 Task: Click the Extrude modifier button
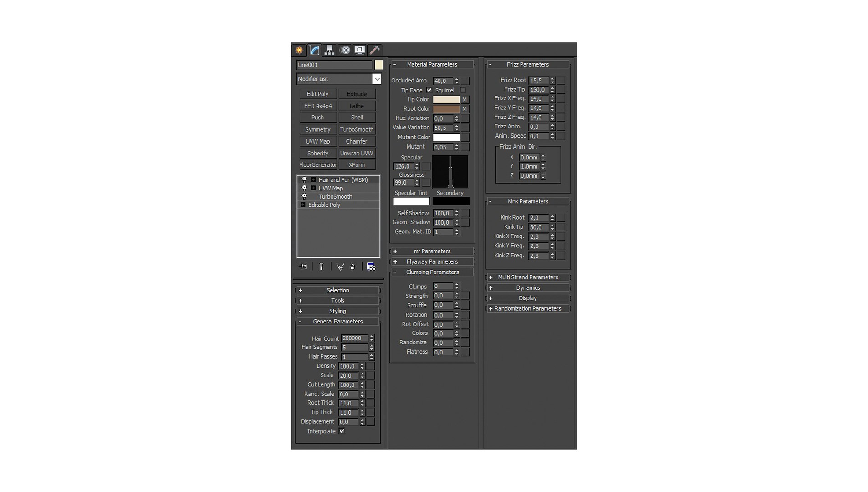[x=357, y=94]
